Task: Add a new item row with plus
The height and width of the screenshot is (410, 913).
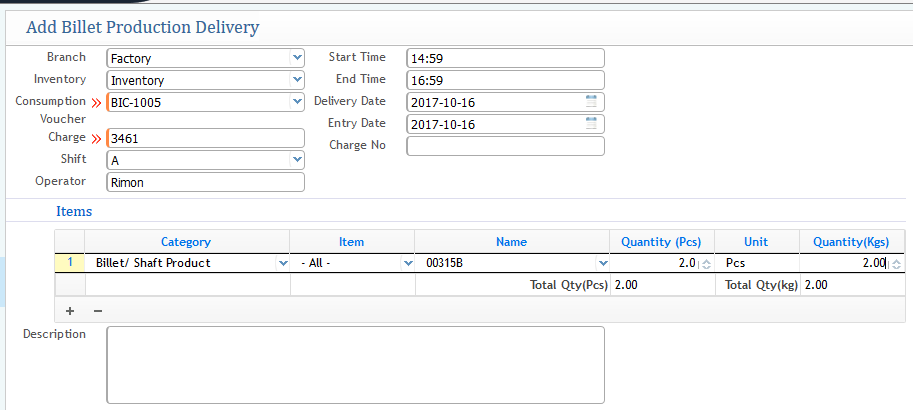Action: point(70,311)
